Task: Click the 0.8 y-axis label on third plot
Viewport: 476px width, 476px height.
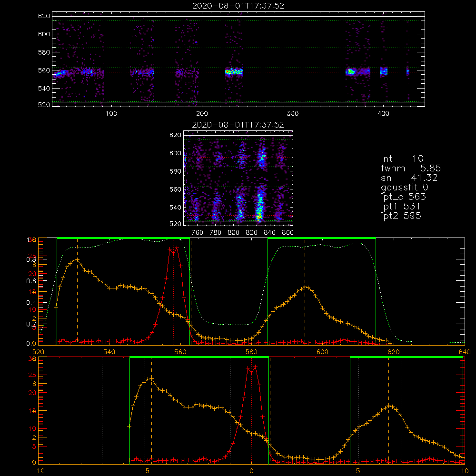Action: tap(31, 259)
